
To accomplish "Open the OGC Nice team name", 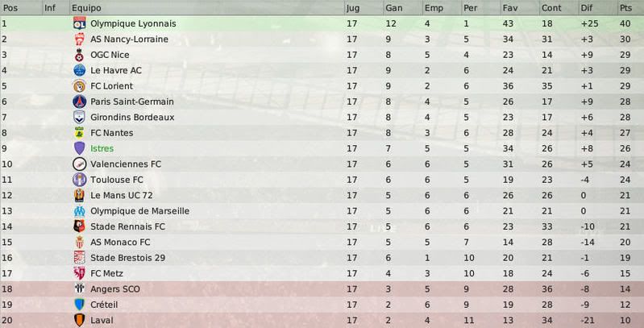I will tap(110, 55).
